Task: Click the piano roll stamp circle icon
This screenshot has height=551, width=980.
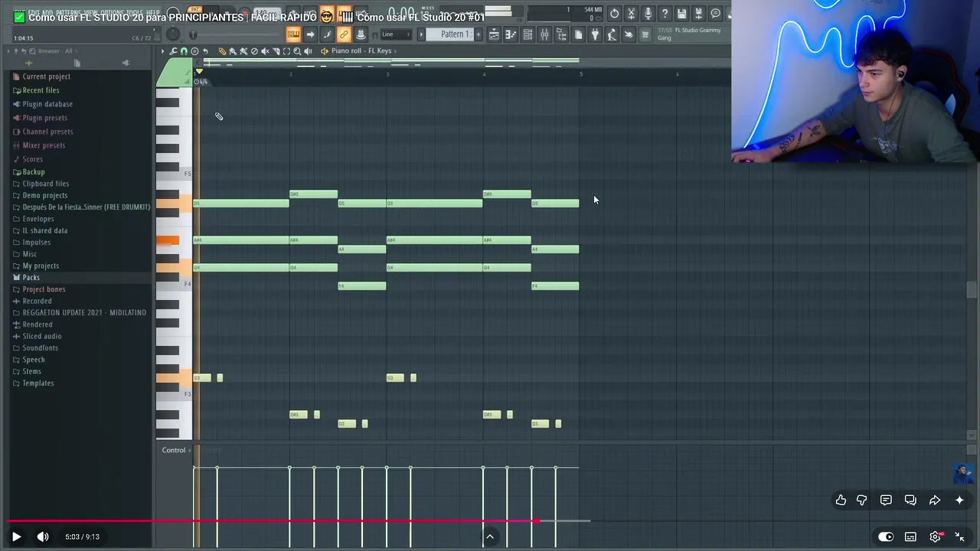Action: click(194, 51)
